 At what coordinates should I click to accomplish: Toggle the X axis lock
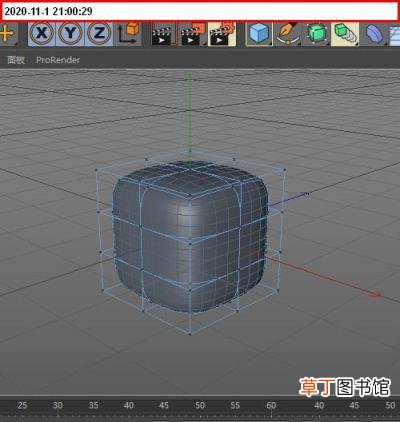point(42,34)
